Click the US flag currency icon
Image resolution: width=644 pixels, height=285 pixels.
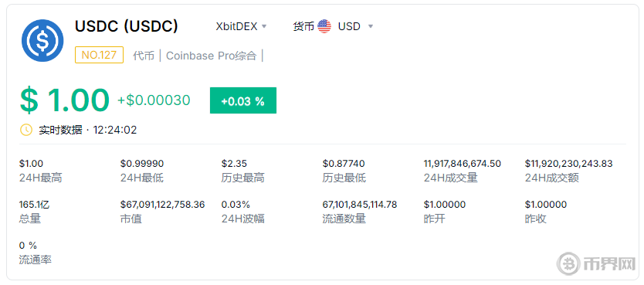click(324, 27)
